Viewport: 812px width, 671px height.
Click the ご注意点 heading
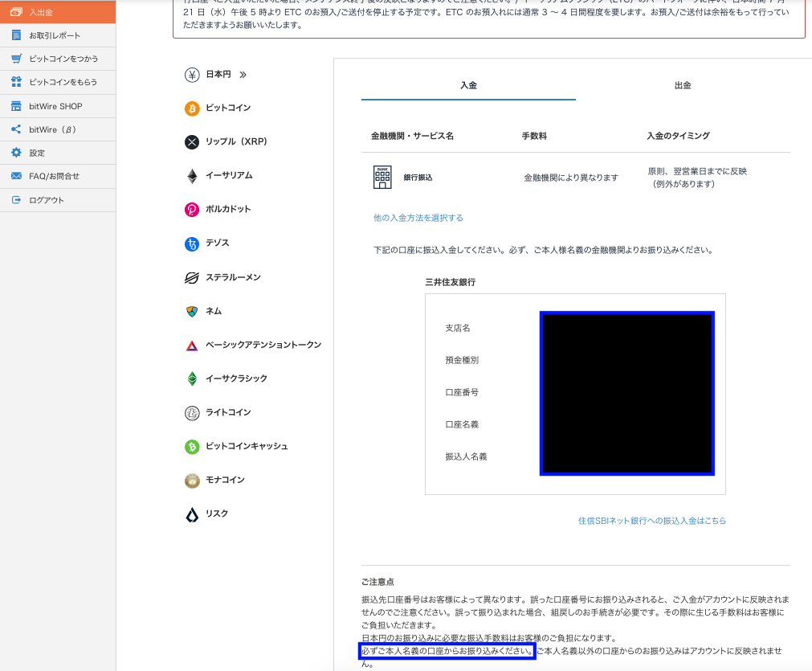coord(377,581)
